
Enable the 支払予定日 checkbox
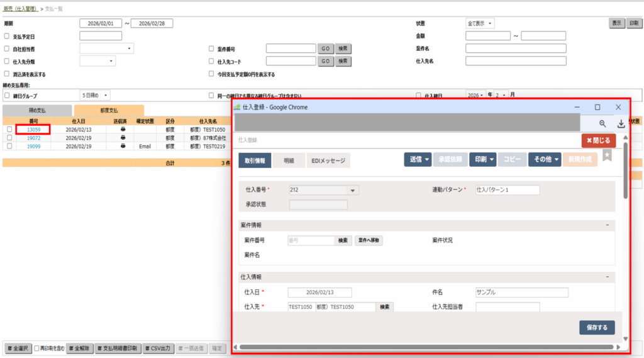7,36
